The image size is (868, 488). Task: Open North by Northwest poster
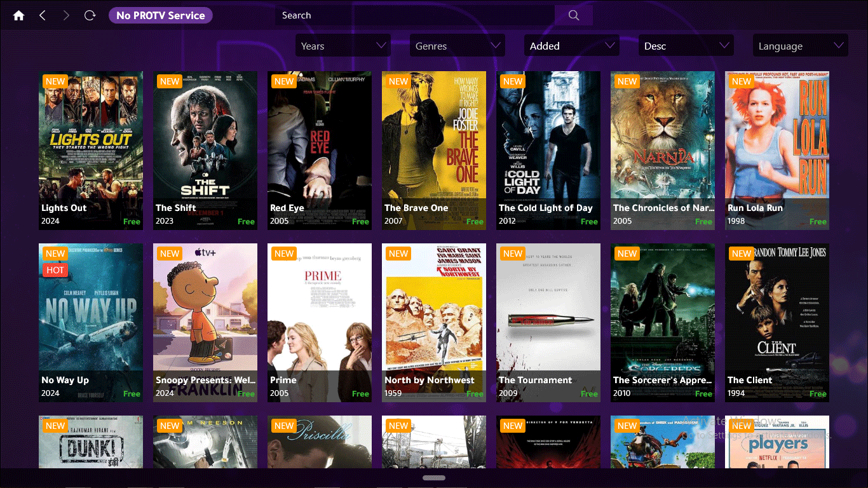pos(434,322)
